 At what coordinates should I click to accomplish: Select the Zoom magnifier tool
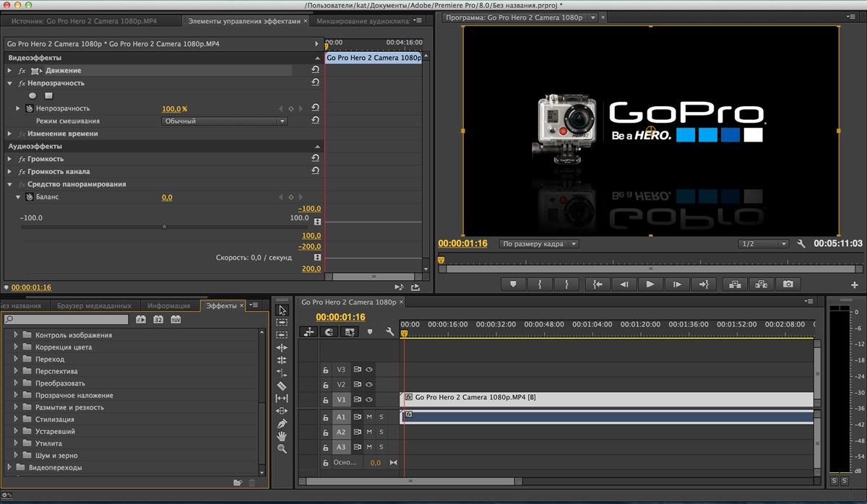point(282,448)
